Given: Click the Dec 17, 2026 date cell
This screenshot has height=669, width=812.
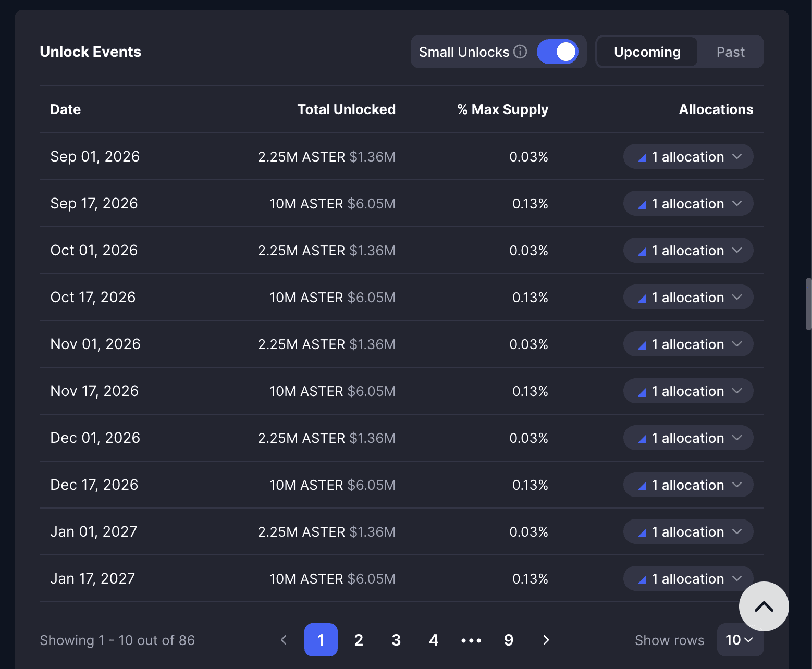Looking at the screenshot, I should 94,485.
